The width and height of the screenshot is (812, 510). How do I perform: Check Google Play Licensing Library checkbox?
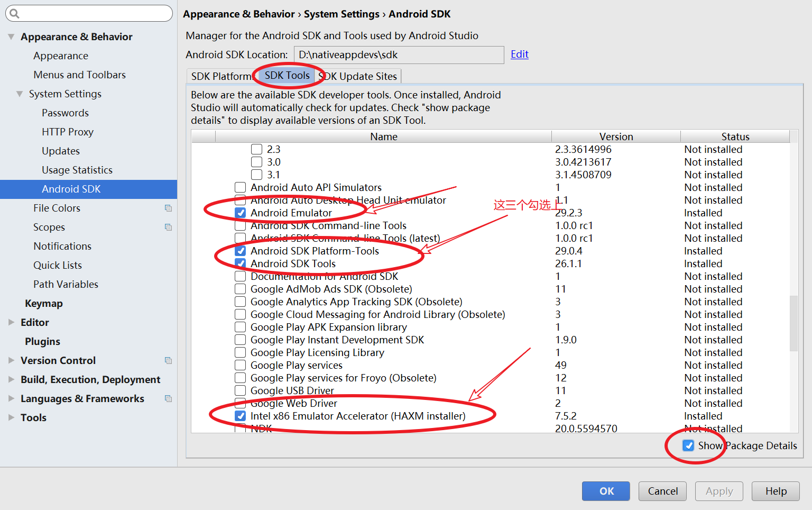[240, 352]
